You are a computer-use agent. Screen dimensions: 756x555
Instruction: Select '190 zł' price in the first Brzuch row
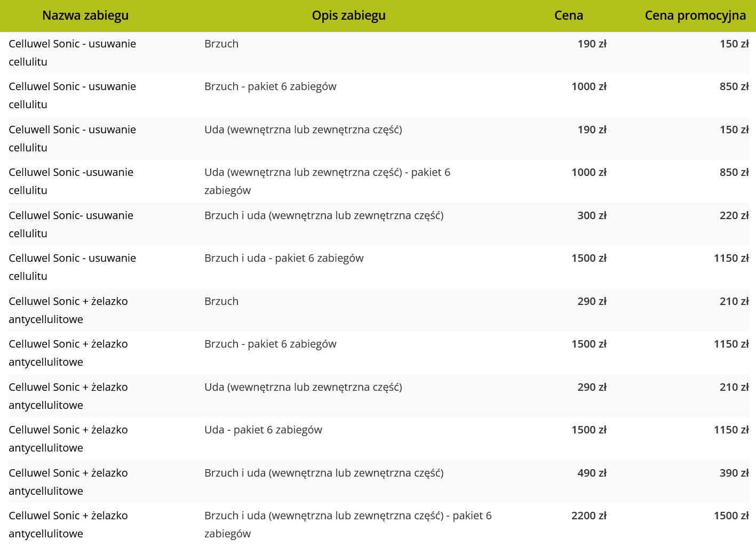pyautogui.click(x=592, y=44)
